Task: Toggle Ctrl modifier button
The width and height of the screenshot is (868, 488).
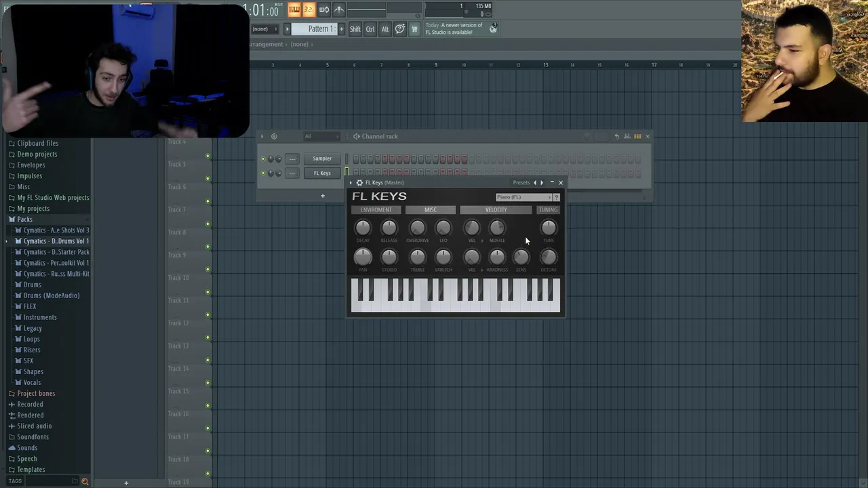Action: (x=370, y=29)
